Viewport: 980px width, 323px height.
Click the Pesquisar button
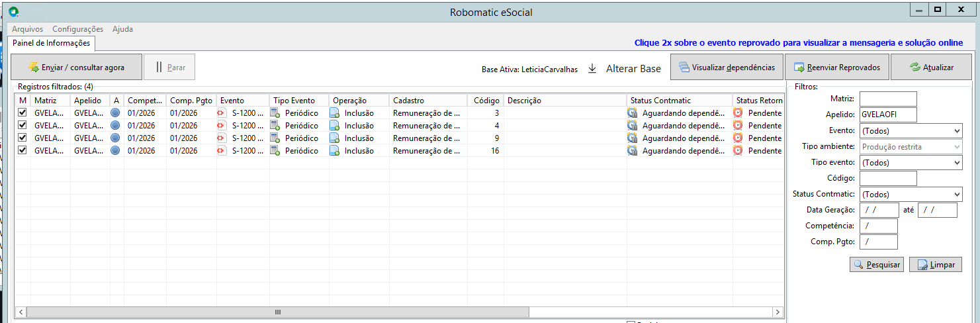point(877,264)
